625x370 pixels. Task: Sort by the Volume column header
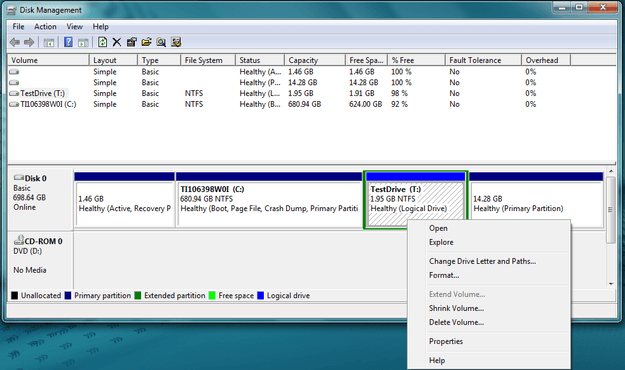(x=48, y=60)
